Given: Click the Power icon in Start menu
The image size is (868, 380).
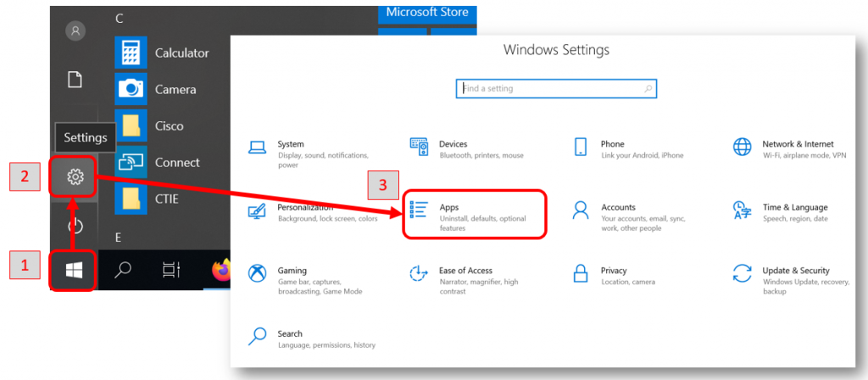Looking at the screenshot, I should click(75, 226).
